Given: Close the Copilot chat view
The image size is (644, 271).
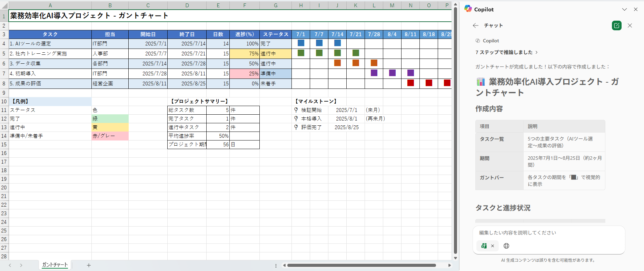Looking at the screenshot, I should [630, 25].
